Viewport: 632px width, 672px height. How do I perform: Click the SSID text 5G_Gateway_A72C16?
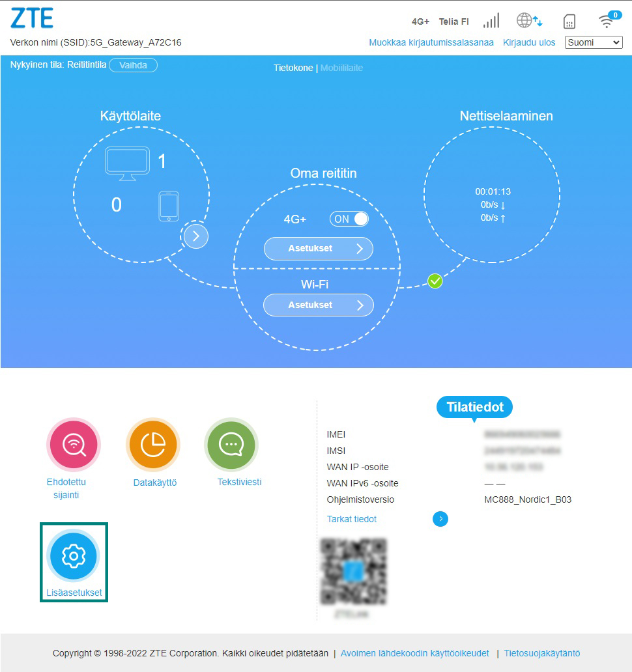tap(136, 42)
